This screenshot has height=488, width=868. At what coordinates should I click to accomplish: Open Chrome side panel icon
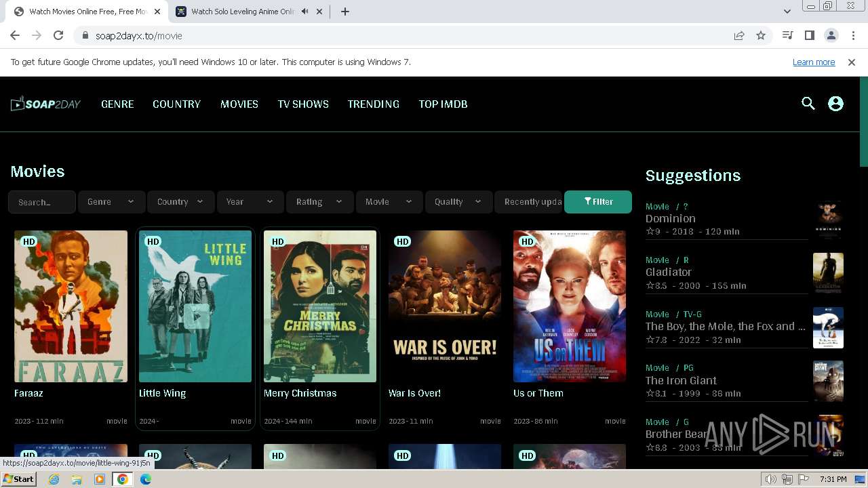[809, 35]
